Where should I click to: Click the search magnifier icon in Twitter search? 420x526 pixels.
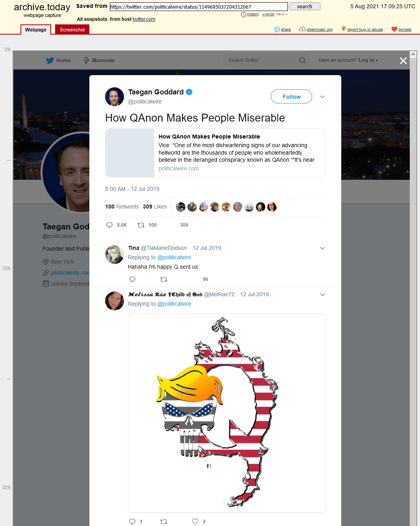(x=302, y=60)
